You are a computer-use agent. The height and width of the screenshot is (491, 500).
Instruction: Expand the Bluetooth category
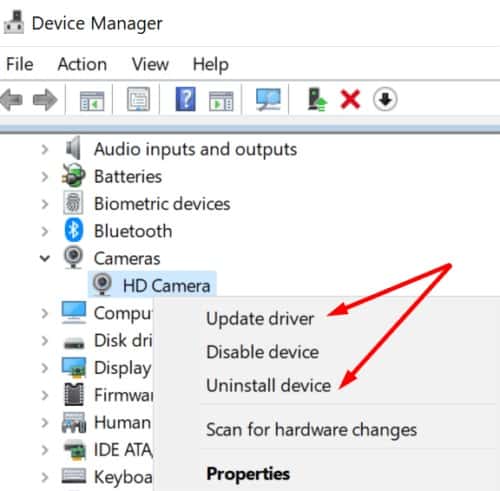point(45,231)
